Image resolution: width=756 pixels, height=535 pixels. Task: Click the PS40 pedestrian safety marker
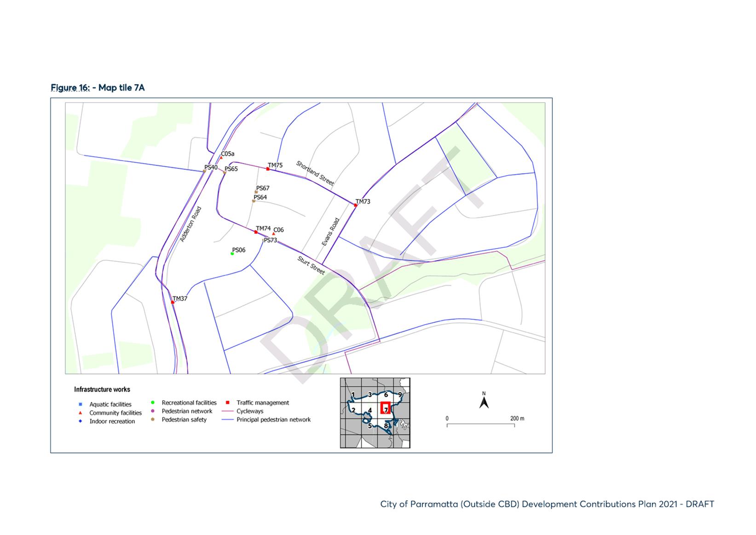pyautogui.click(x=204, y=171)
